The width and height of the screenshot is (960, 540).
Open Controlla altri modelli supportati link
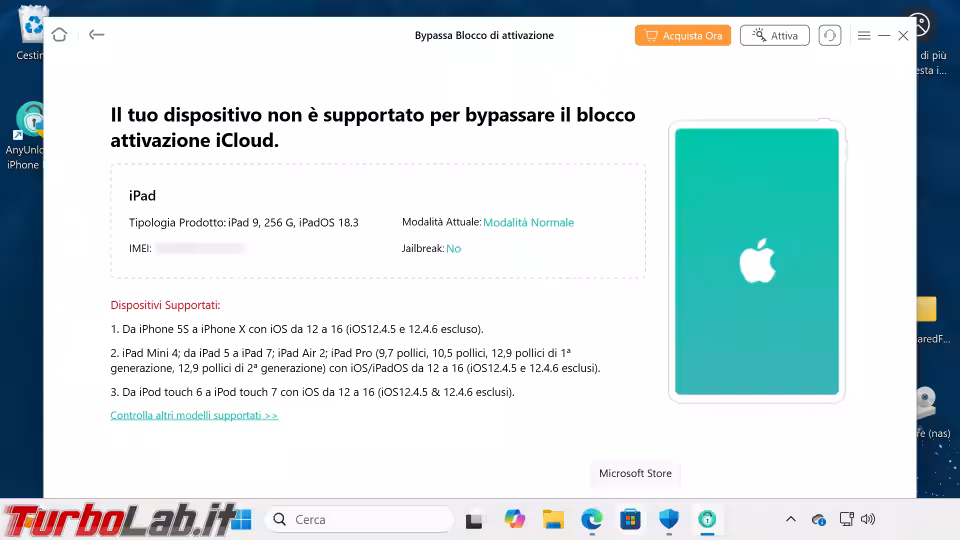click(x=194, y=415)
